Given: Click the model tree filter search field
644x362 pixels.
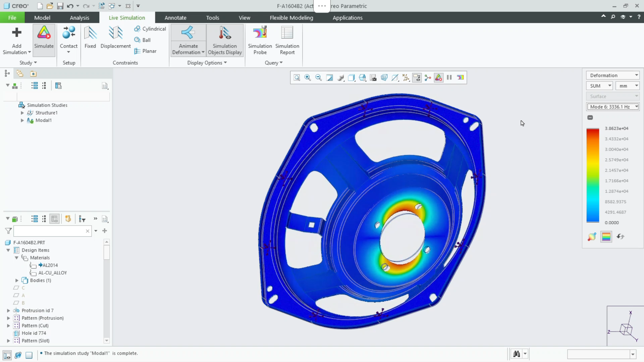Looking at the screenshot, I should coord(52,231).
